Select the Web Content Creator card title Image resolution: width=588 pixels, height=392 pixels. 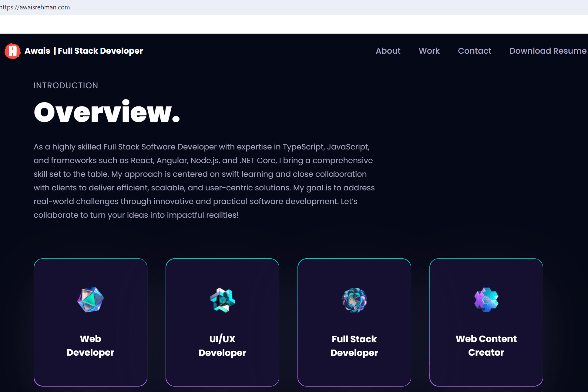click(x=486, y=346)
